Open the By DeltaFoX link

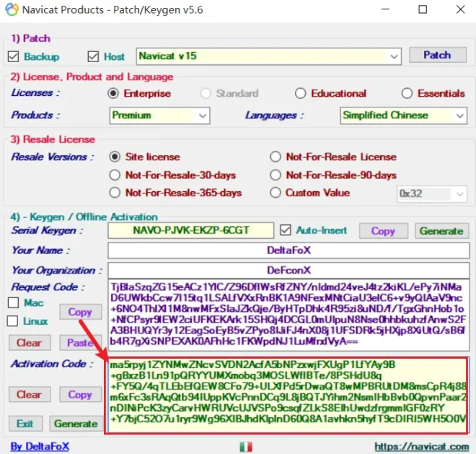click(40, 446)
